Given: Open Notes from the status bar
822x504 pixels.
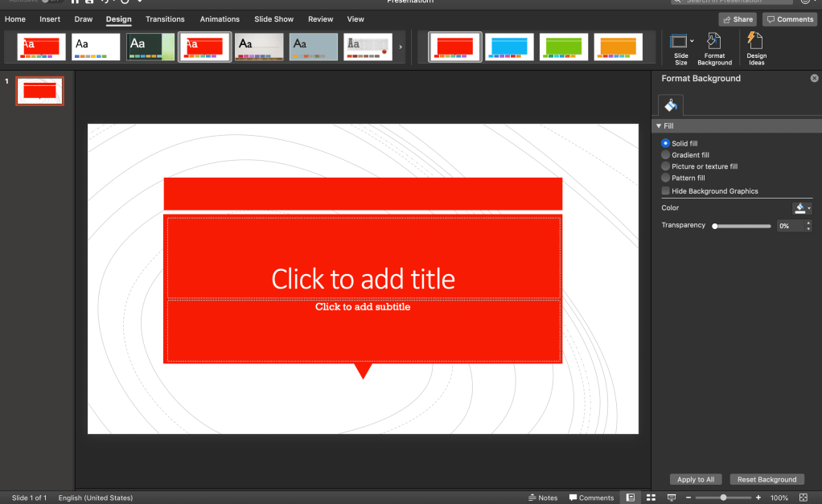Looking at the screenshot, I should coord(543,498).
